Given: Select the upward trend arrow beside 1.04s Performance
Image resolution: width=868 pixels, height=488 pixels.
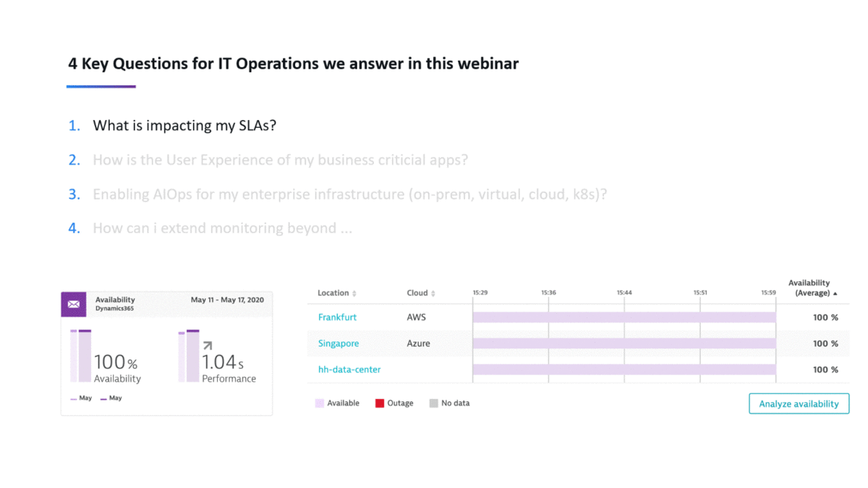Looking at the screenshot, I should coord(207,345).
